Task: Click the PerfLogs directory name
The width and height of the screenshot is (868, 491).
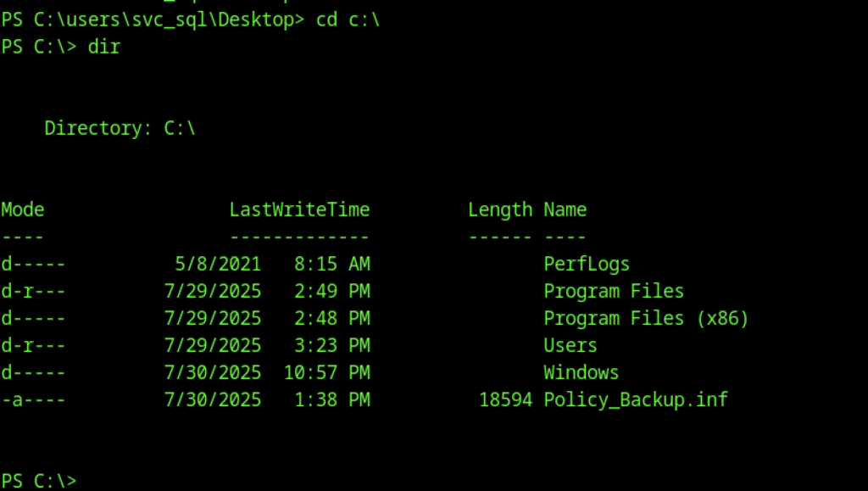Action: (x=587, y=265)
